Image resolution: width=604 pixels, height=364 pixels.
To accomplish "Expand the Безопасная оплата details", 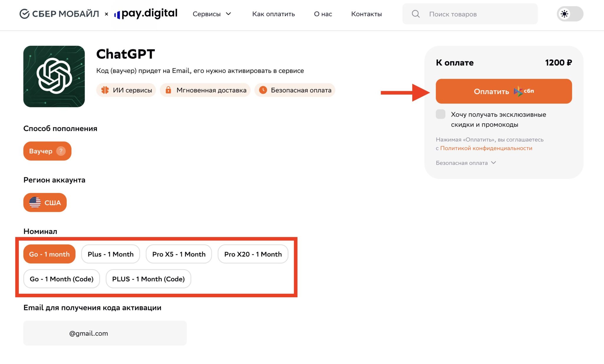I will click(x=466, y=163).
